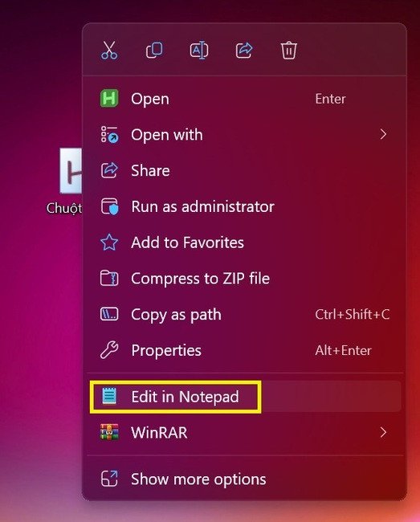Click the wrench icon for Properties
The image size is (420, 522).
109,350
